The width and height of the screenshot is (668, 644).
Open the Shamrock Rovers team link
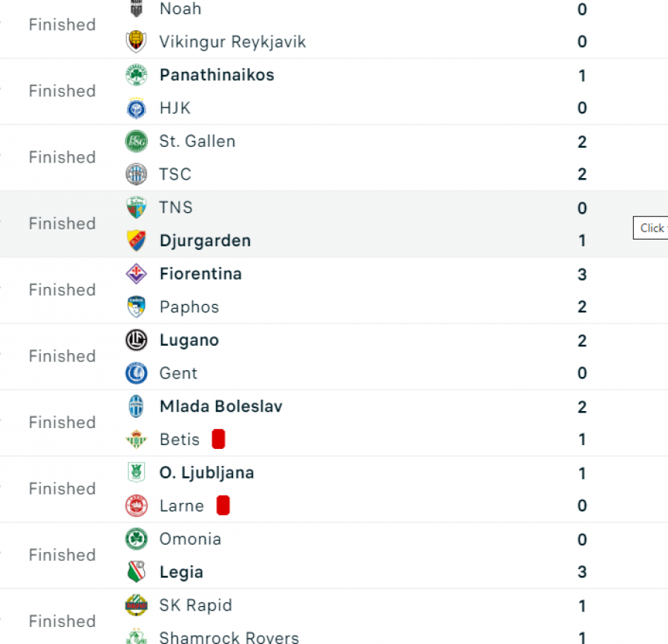(x=229, y=637)
